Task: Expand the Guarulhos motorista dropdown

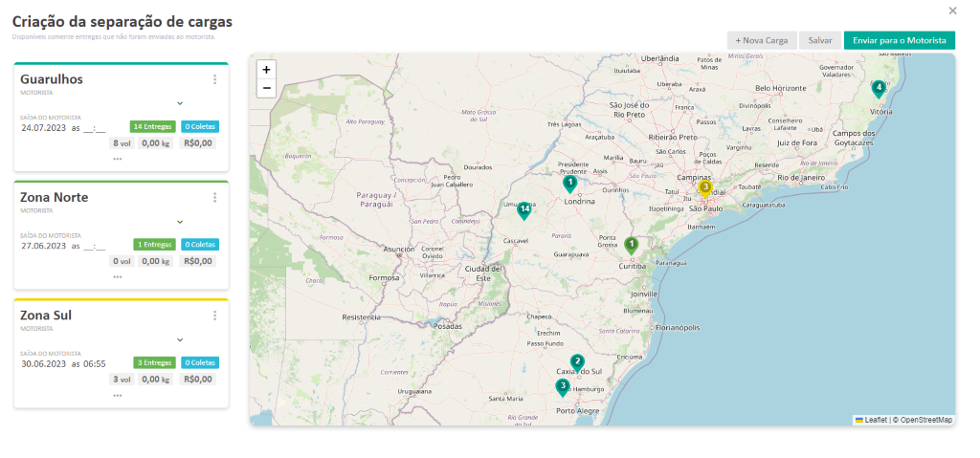Action: click(179, 102)
